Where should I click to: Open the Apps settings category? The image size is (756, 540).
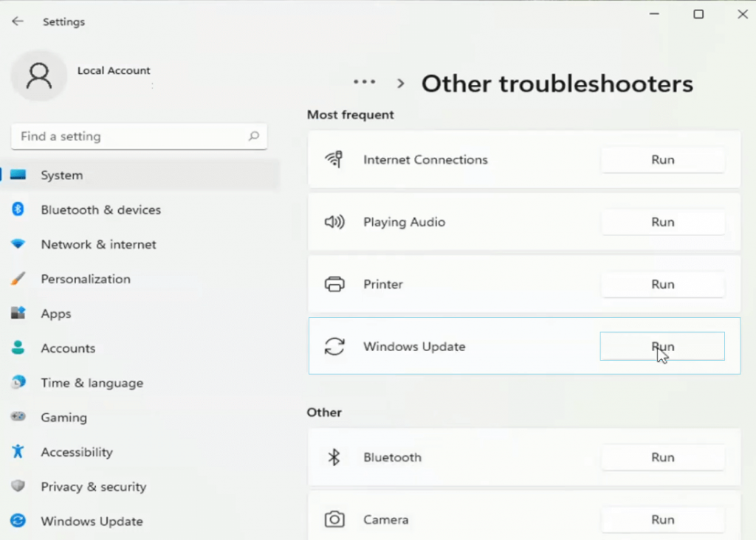click(x=56, y=314)
